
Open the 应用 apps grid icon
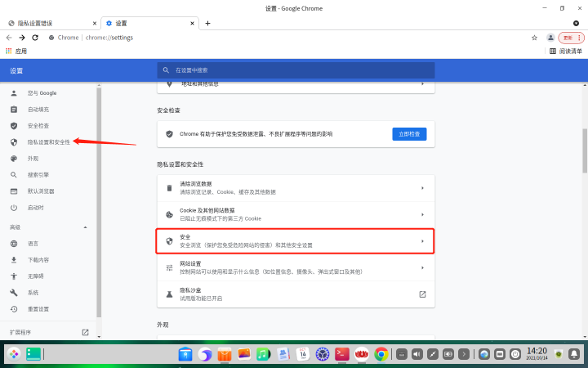(9, 51)
